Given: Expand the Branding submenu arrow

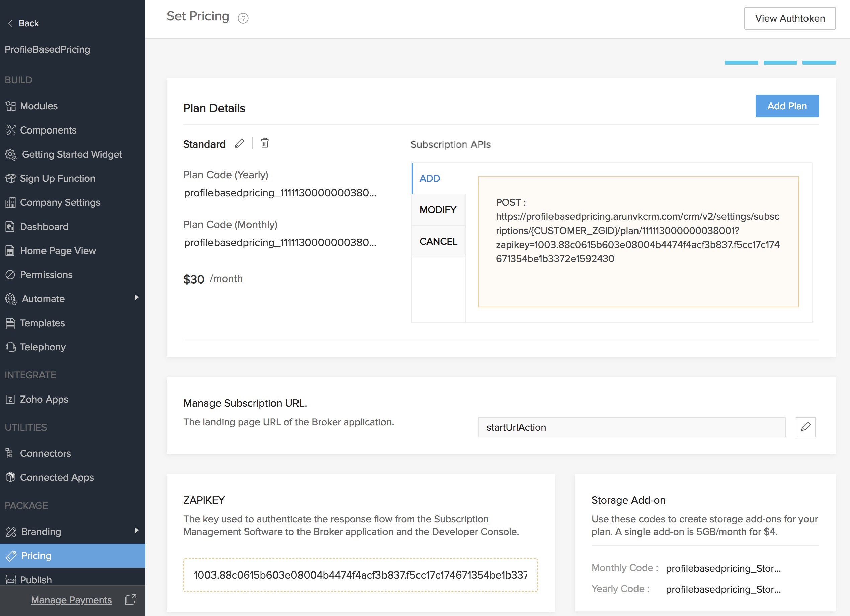Looking at the screenshot, I should (137, 531).
